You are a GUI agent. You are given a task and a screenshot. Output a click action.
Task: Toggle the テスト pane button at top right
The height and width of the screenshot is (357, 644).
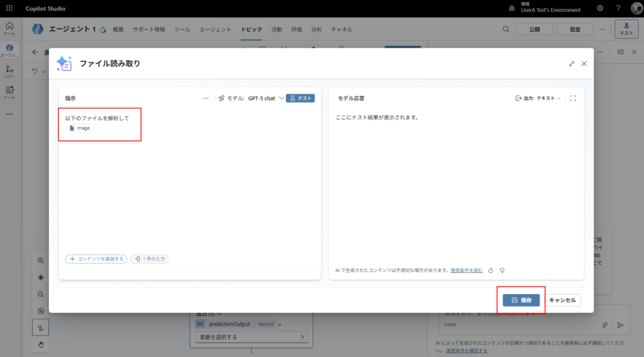click(626, 29)
